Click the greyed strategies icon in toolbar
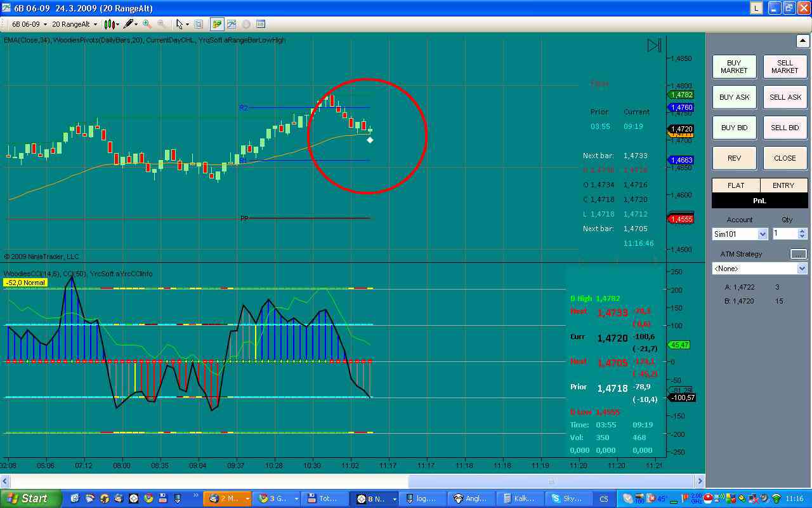812x508 pixels. pos(246,24)
